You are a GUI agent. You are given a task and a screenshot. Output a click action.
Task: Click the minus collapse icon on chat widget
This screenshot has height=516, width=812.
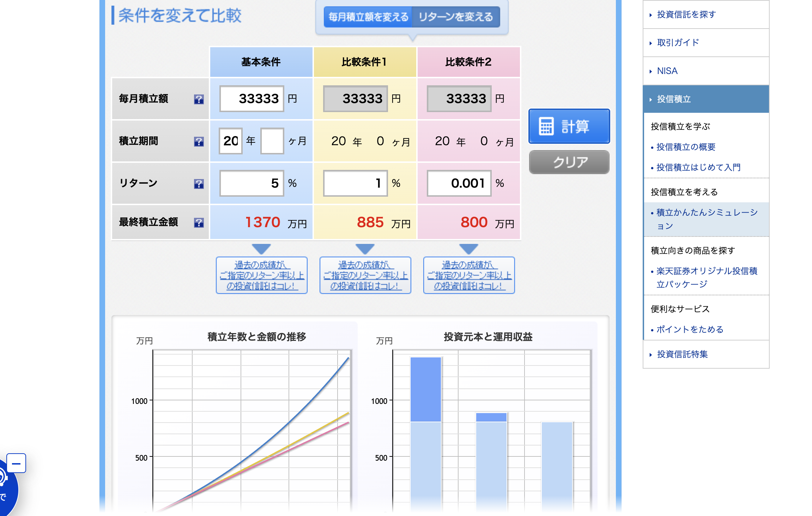tap(16, 463)
